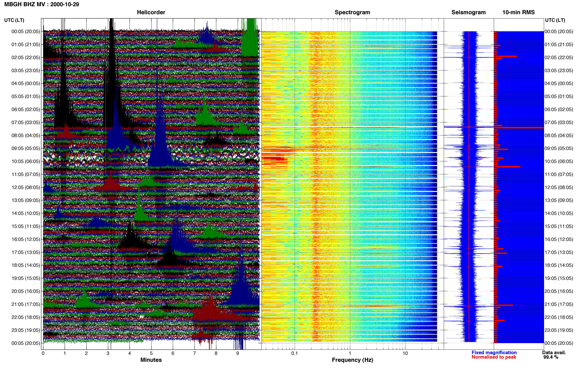Click the left time label '00:05 (20:05)' at top

click(26, 31)
